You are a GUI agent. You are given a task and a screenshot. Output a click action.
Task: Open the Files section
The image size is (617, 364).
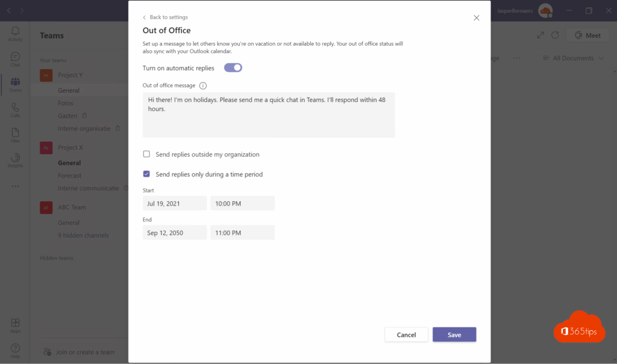[x=15, y=136]
